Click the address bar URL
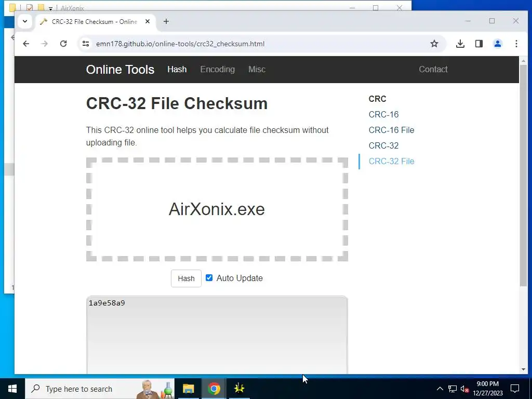This screenshot has height=399, width=532. pos(180,44)
